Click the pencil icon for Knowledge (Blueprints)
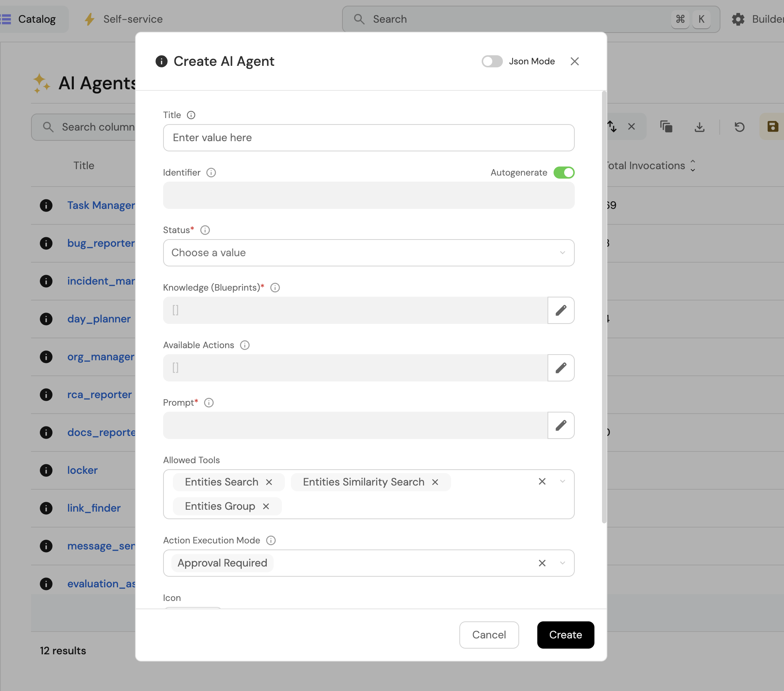The width and height of the screenshot is (784, 691). [560, 310]
